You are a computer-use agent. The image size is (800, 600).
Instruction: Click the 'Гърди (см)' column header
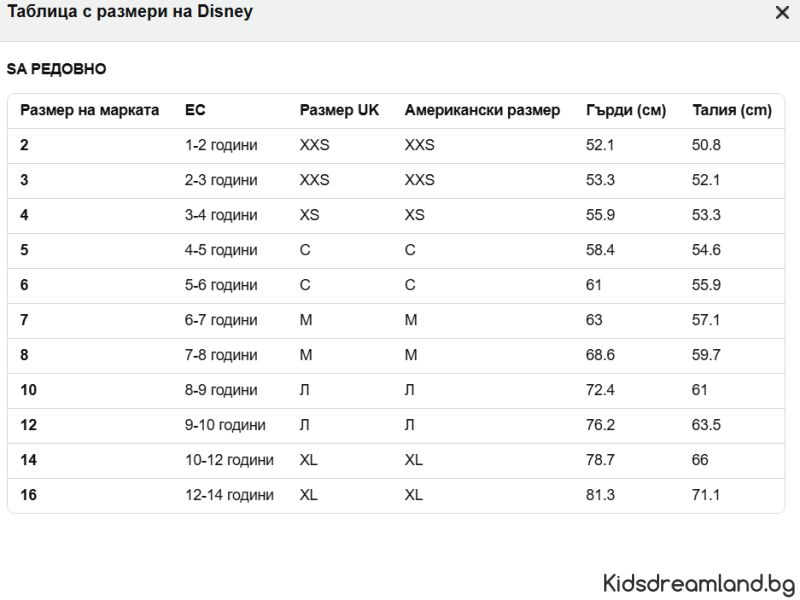626,110
